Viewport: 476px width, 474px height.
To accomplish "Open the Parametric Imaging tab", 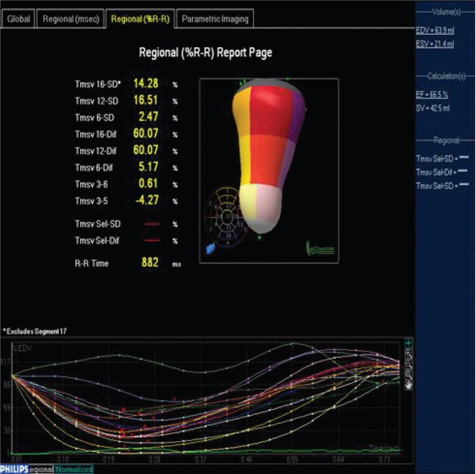I will 215,19.
